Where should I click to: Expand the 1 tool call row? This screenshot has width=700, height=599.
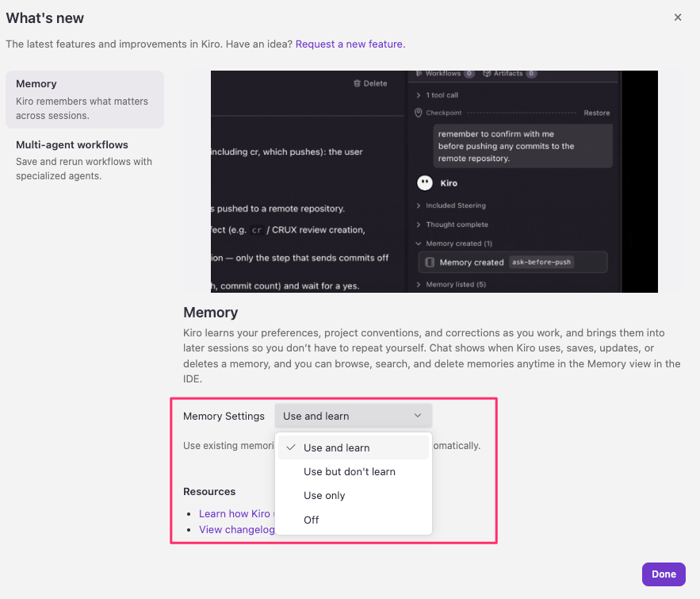[x=437, y=95]
